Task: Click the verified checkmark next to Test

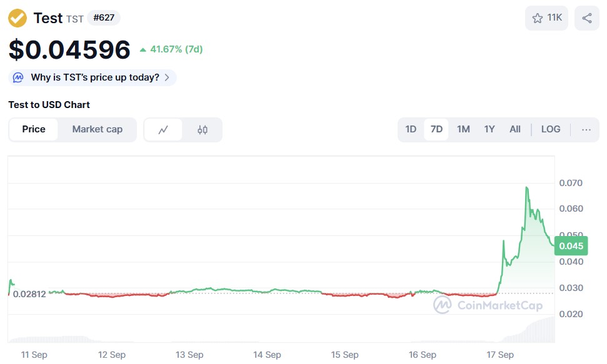Action: (16, 18)
